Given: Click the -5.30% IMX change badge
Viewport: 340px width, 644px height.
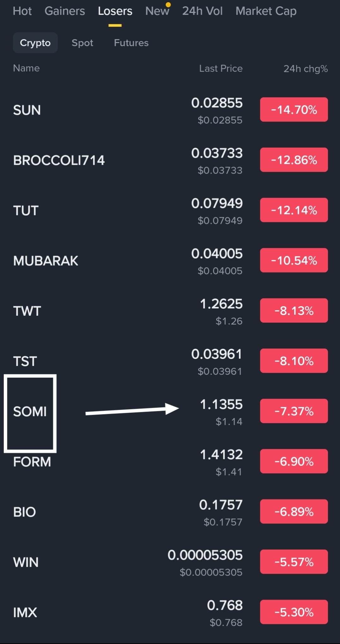Looking at the screenshot, I should (294, 612).
